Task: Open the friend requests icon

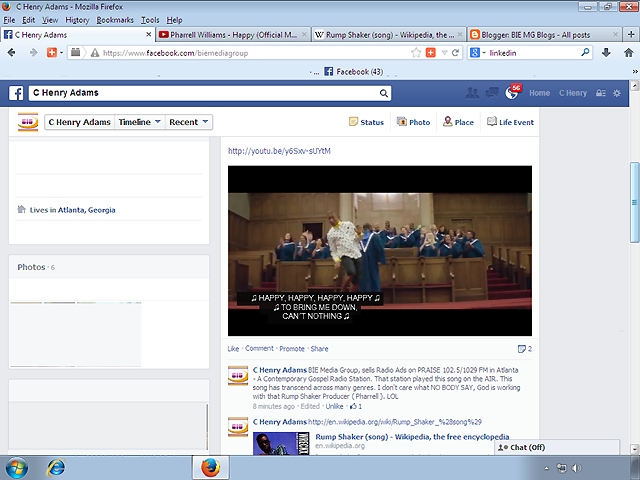Action: tap(472, 93)
